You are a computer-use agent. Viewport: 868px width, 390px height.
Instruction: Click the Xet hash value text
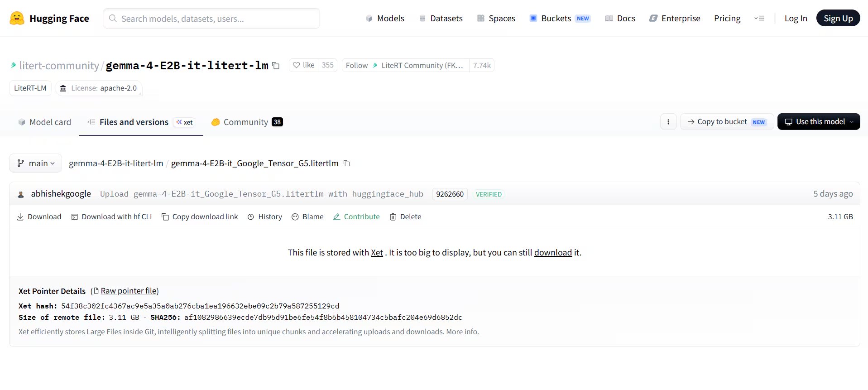(200, 306)
